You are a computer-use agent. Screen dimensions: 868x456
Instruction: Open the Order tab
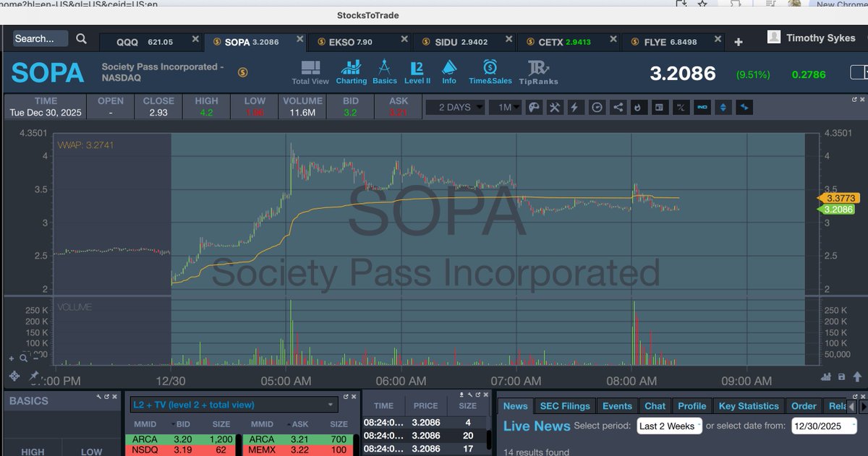[x=804, y=406]
